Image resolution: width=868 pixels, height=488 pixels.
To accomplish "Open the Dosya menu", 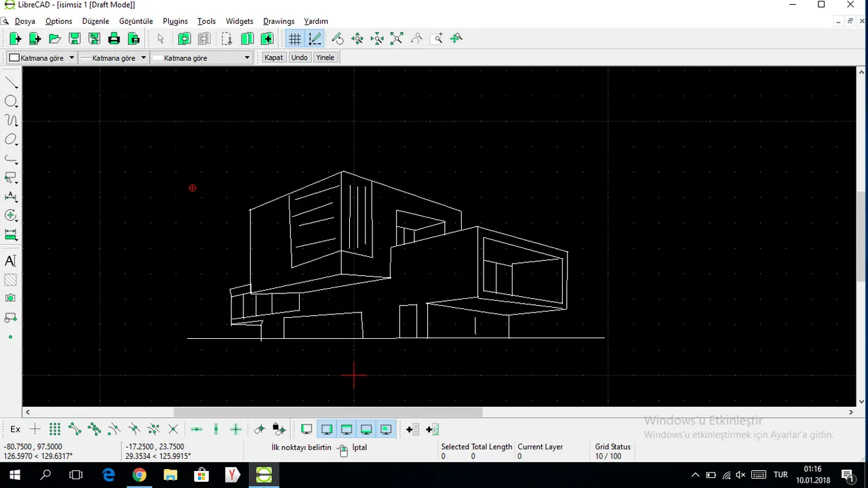I will [25, 21].
